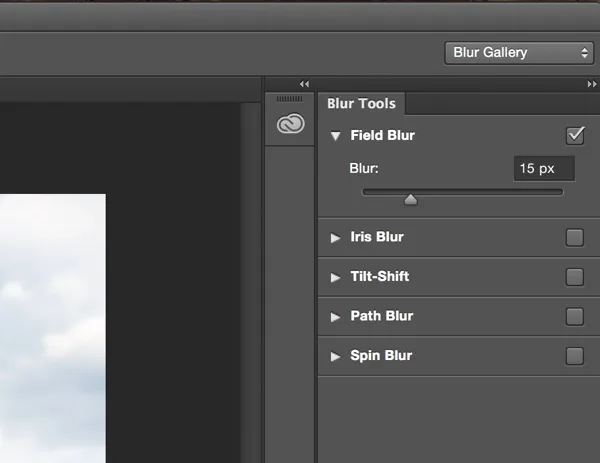Collapse the Blur Tools panel with right double-arrow
Screen dimensions: 600x463
click(x=592, y=84)
